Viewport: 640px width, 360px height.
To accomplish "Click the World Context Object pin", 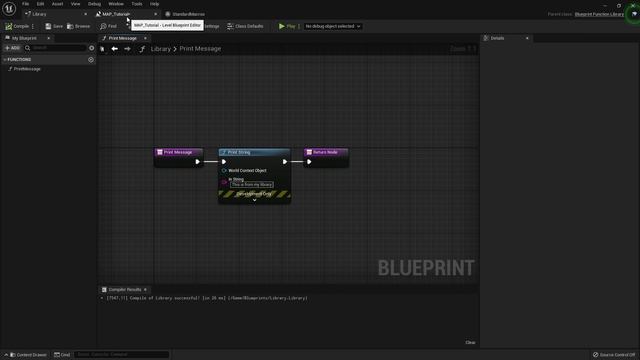I will 224,171.
